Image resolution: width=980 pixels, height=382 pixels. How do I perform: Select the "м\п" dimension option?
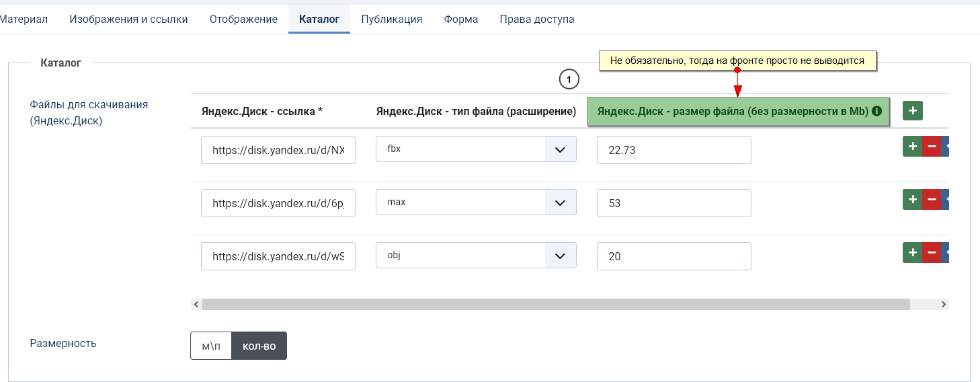pos(211,346)
